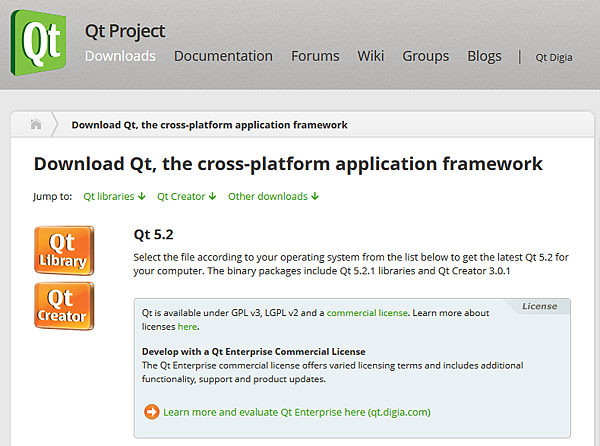
Task: Click the 'Jump to:' label
Action: pos(52,197)
